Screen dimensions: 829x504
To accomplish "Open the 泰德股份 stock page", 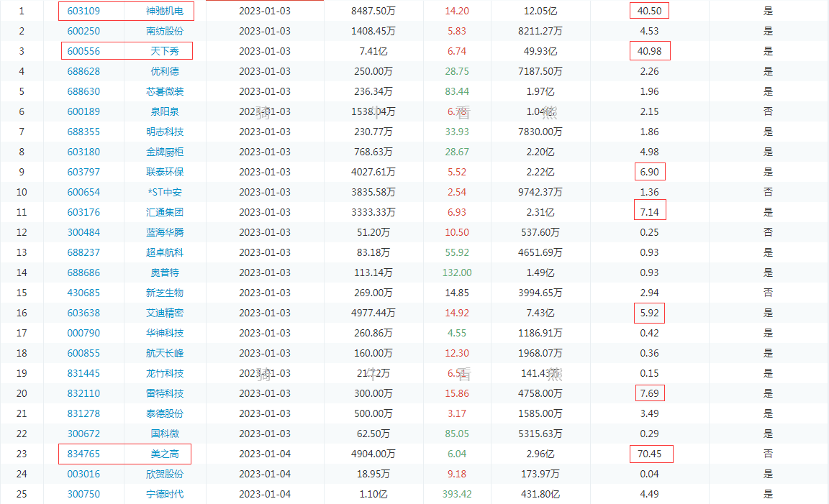I will coord(164,413).
